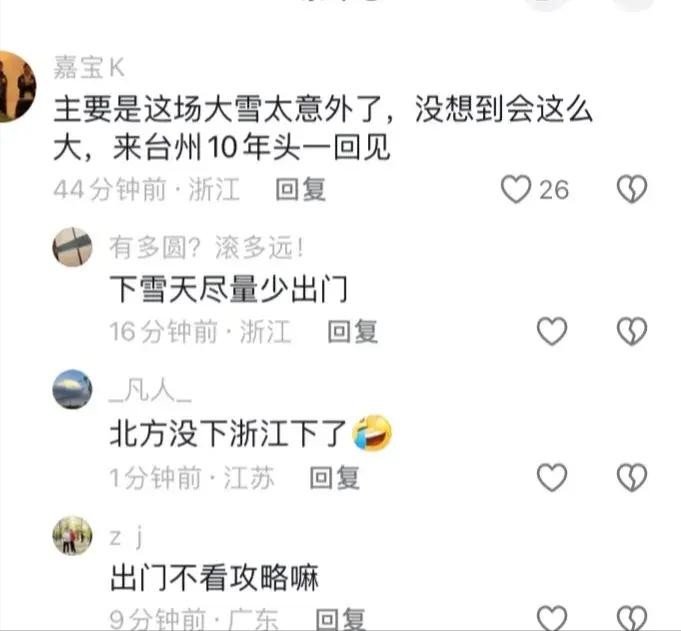Like the comment by 嘉宝K

pyautogui.click(x=516, y=189)
